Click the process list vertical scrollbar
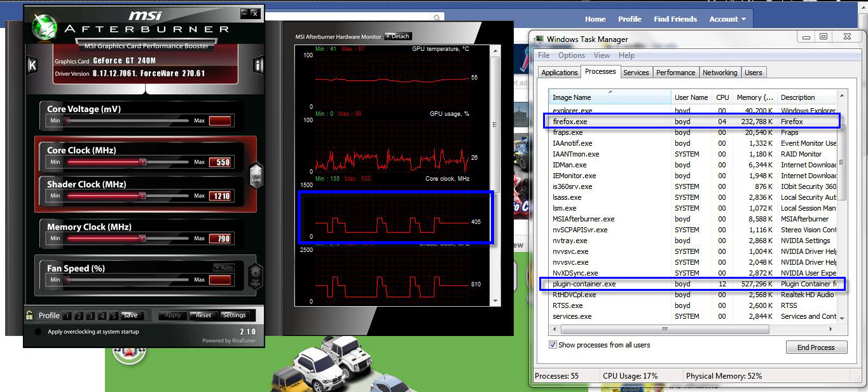The image size is (868, 392). 843,206
